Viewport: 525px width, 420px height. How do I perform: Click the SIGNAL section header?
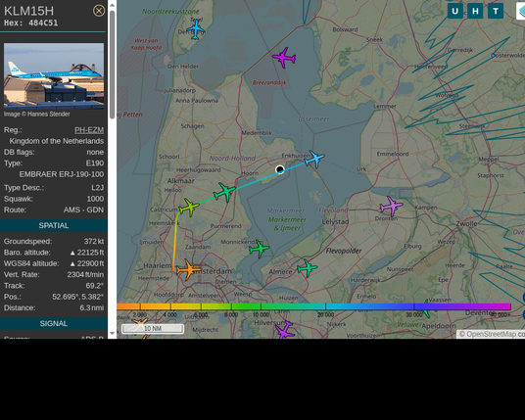click(54, 324)
